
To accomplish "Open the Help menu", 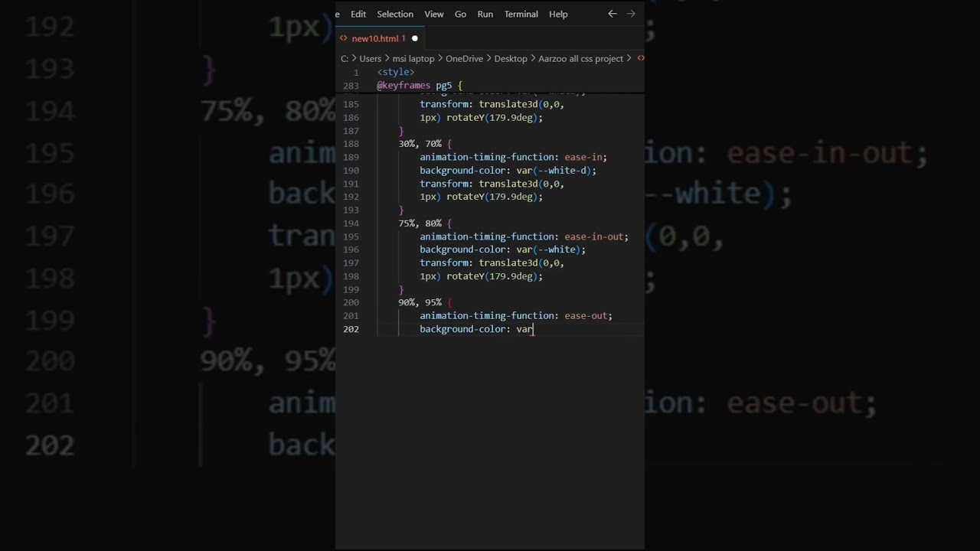I will pos(558,14).
